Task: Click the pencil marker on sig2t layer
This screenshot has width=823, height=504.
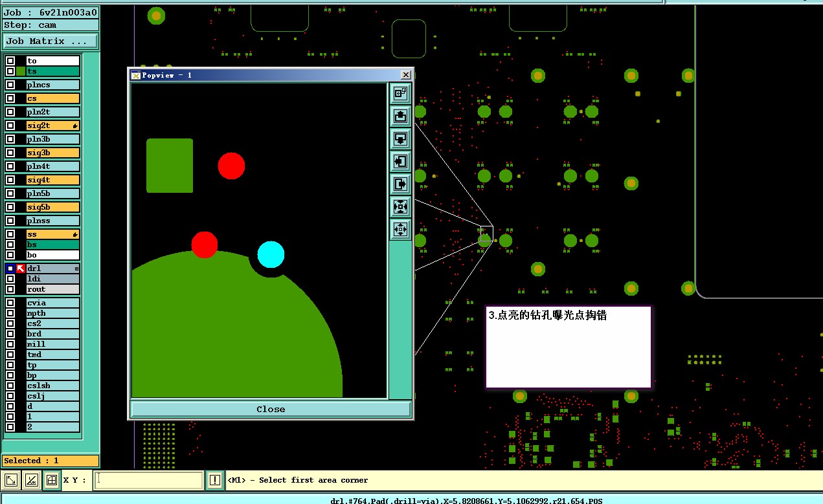Action: (x=76, y=126)
